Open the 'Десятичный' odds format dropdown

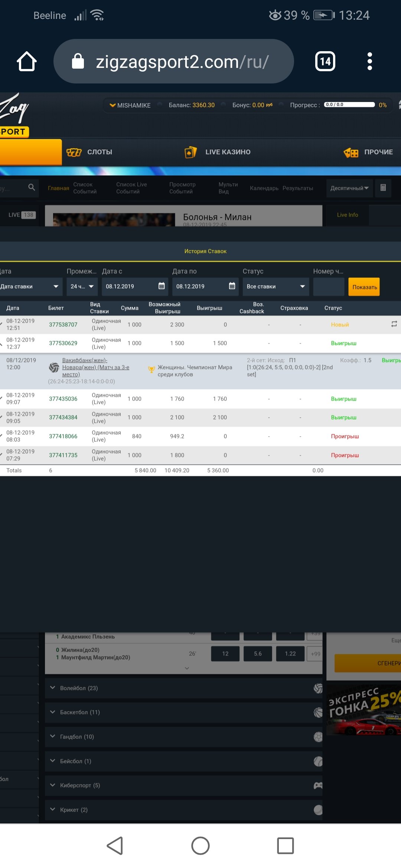coord(349,188)
